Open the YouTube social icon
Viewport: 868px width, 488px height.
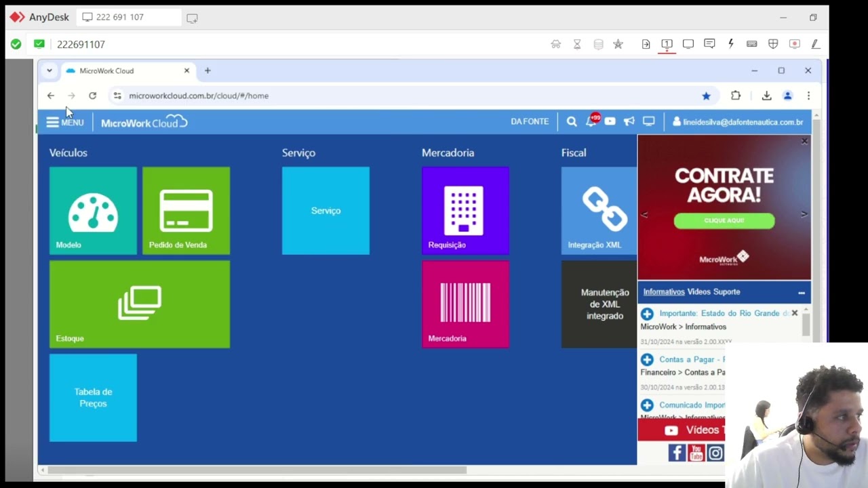click(696, 453)
